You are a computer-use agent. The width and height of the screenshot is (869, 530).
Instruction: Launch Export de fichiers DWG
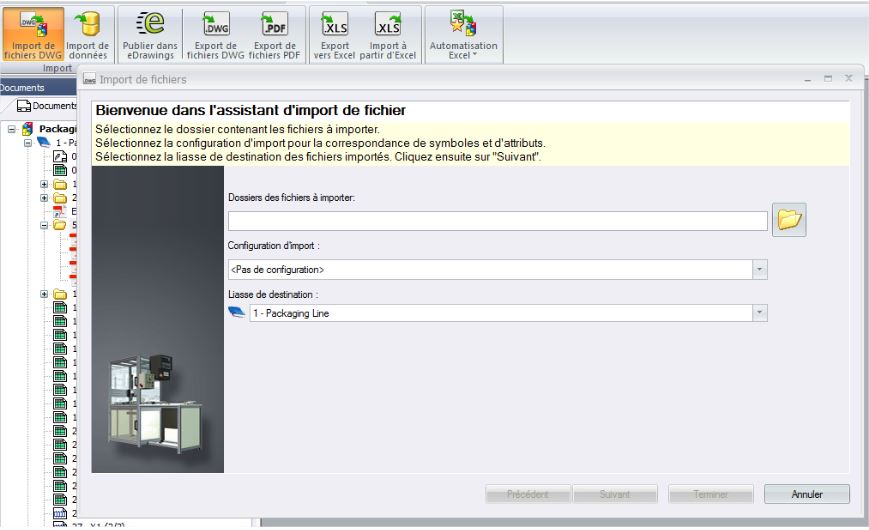[216, 34]
